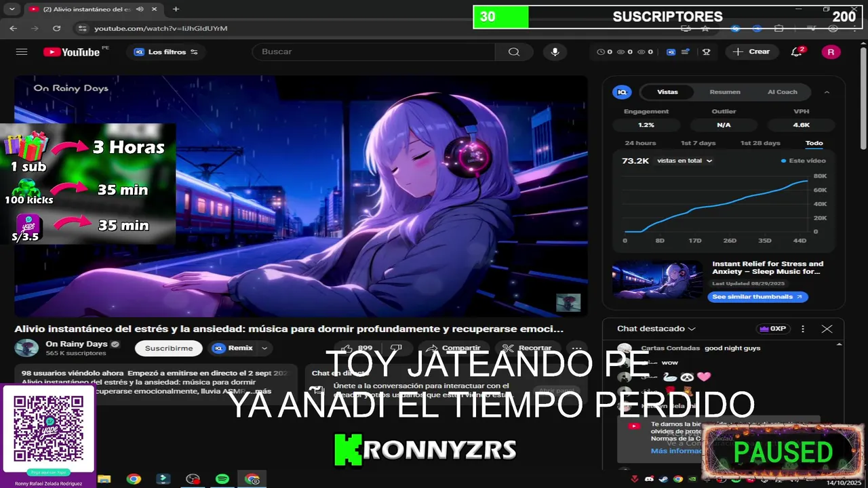Click the Recortar clip button

point(528,348)
